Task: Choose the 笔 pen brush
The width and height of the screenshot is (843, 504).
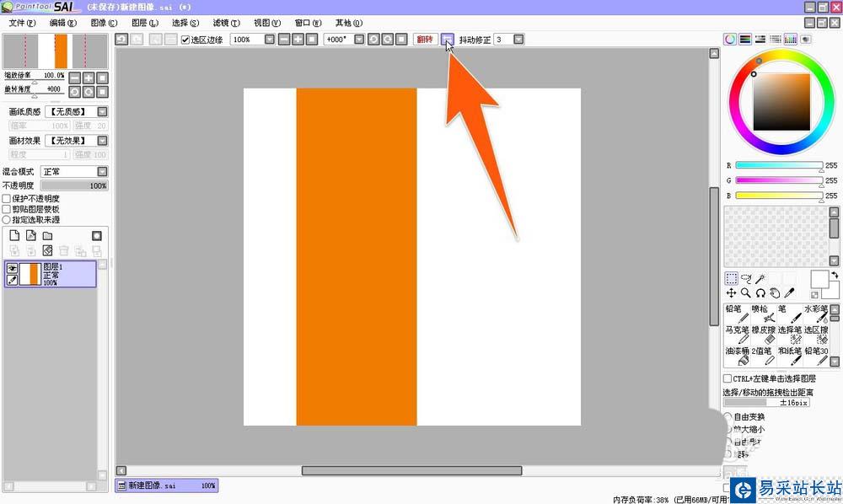Action: point(789,314)
